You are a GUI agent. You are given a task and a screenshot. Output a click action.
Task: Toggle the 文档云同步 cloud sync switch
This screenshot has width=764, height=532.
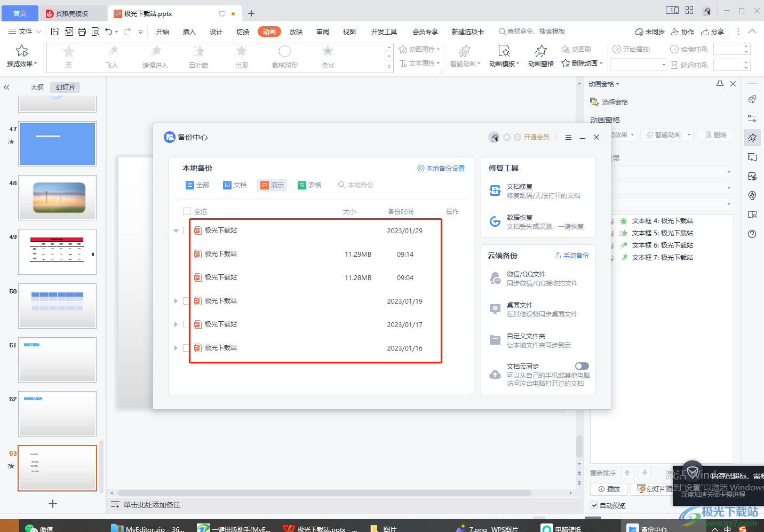pyautogui.click(x=582, y=366)
